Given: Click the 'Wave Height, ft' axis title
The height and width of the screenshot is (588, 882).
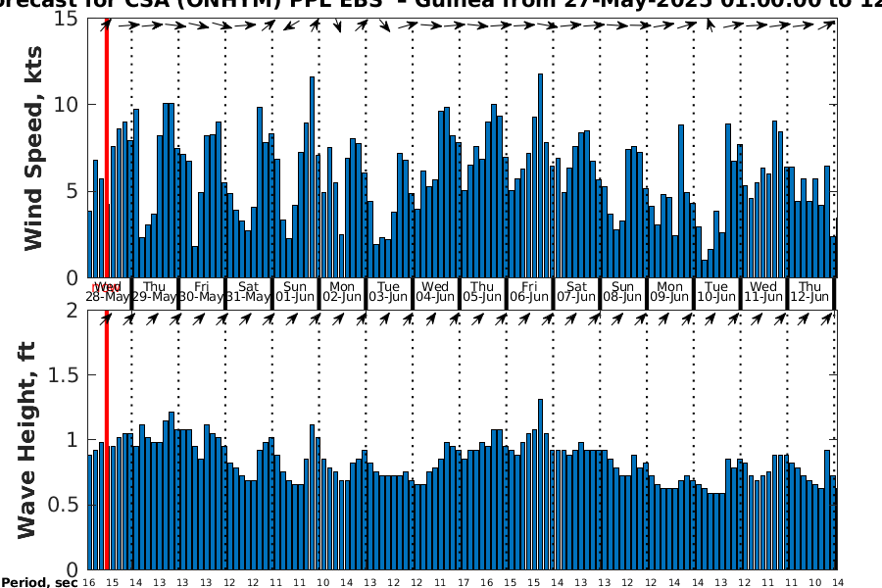Looking at the screenshot, I should 27,440.
